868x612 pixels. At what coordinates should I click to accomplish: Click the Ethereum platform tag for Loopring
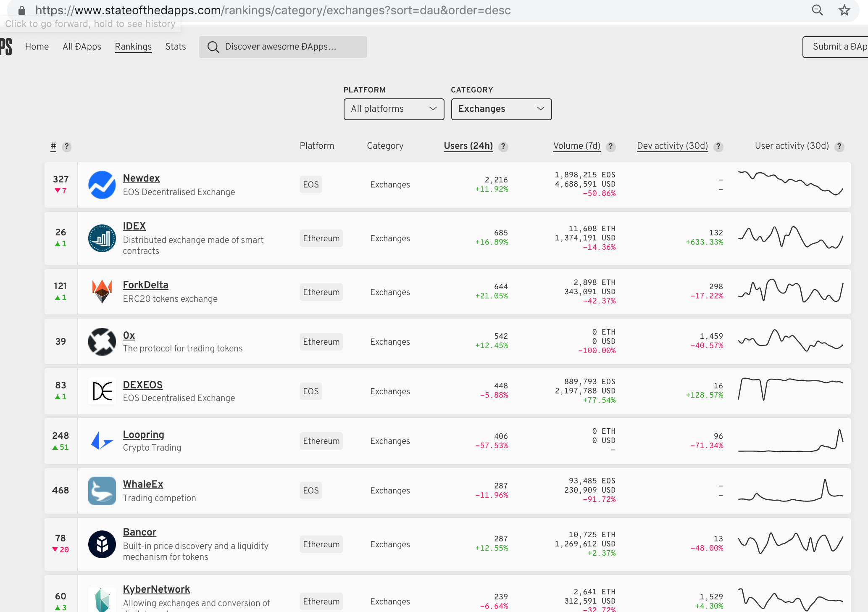tap(321, 441)
